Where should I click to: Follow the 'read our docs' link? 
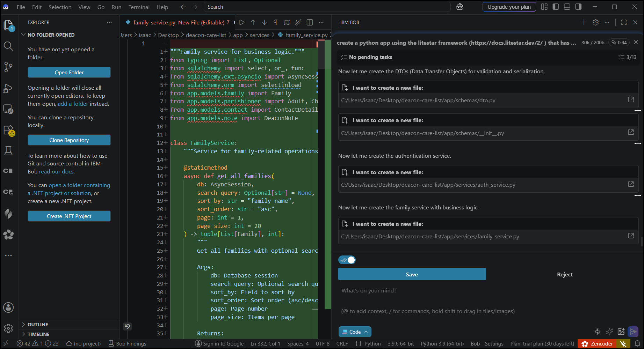(x=56, y=172)
